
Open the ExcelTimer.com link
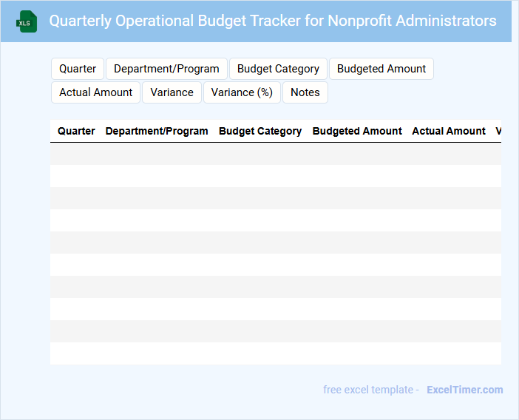(464, 390)
